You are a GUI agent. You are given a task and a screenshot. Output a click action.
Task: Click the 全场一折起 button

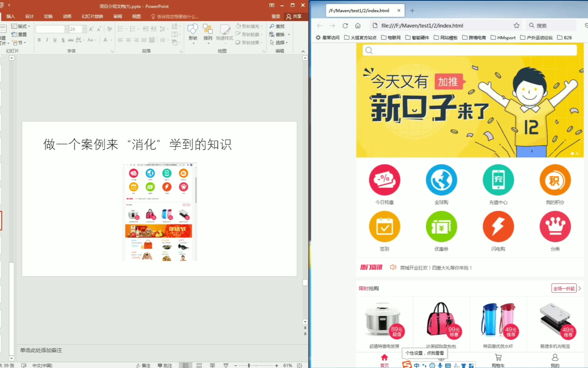tap(563, 288)
